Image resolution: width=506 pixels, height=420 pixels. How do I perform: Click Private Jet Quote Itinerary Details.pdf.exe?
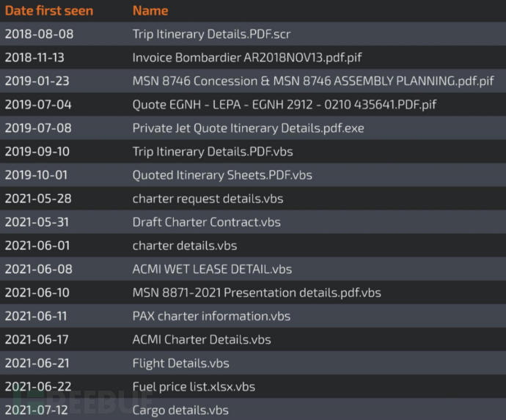[248, 128]
